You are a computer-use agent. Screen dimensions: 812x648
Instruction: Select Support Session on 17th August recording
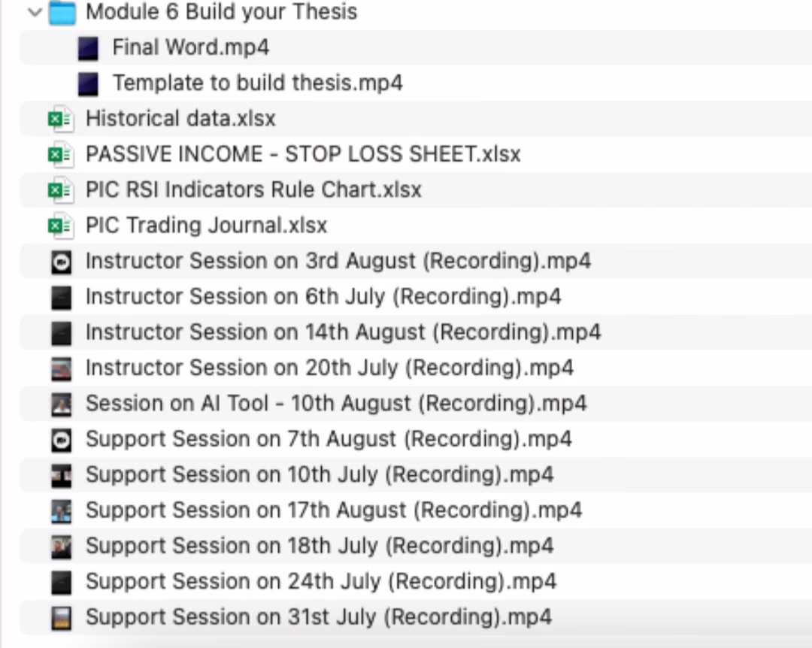pyautogui.click(x=333, y=510)
